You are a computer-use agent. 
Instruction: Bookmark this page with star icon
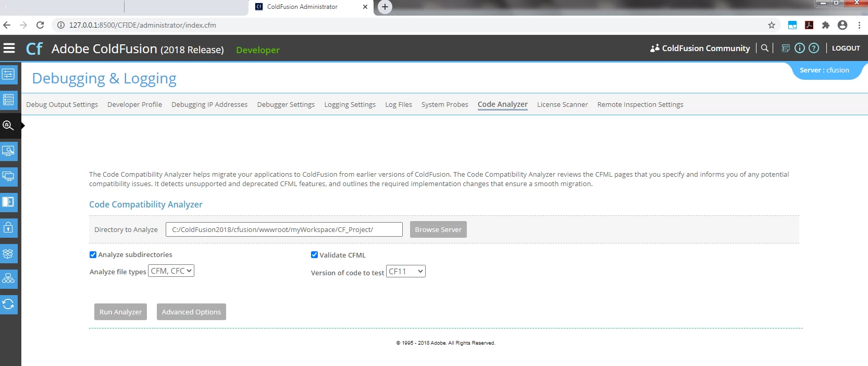point(772,25)
